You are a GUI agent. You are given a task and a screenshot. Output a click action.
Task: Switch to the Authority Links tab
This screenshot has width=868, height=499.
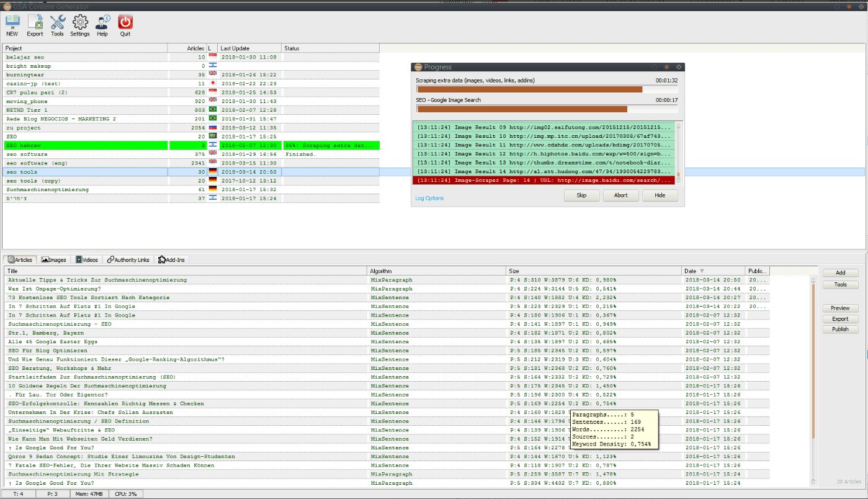pyautogui.click(x=128, y=259)
